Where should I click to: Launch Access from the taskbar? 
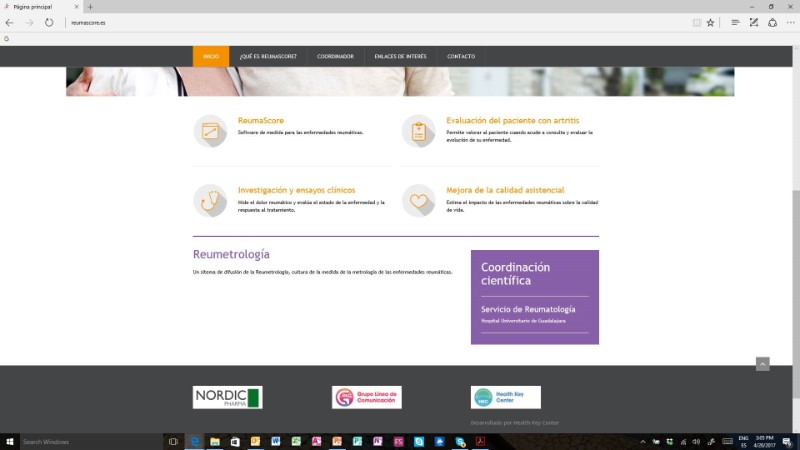(x=316, y=442)
